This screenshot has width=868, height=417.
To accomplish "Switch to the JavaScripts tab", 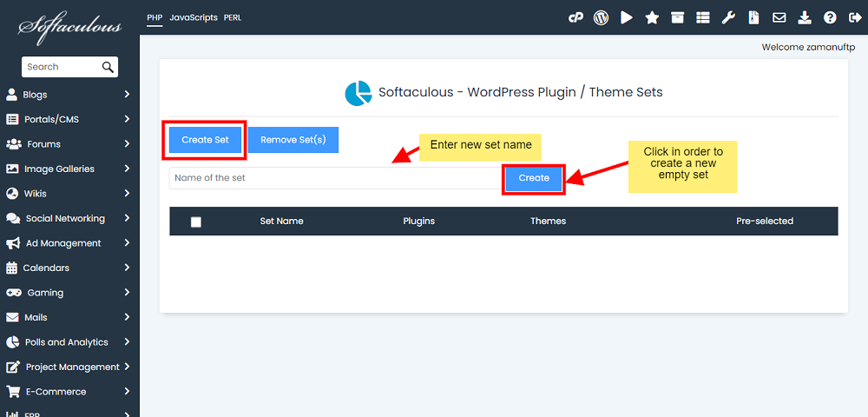I will (194, 17).
